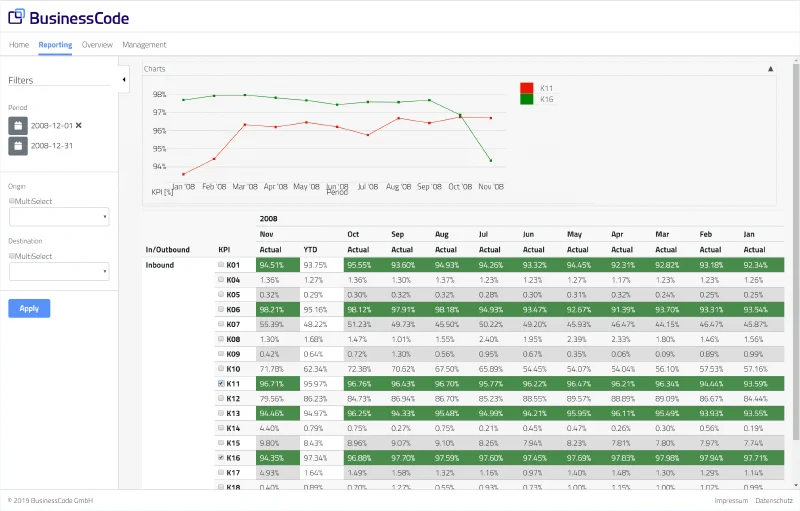Open the Datenschutz footer link
This screenshot has height=511, width=800.
click(x=774, y=500)
